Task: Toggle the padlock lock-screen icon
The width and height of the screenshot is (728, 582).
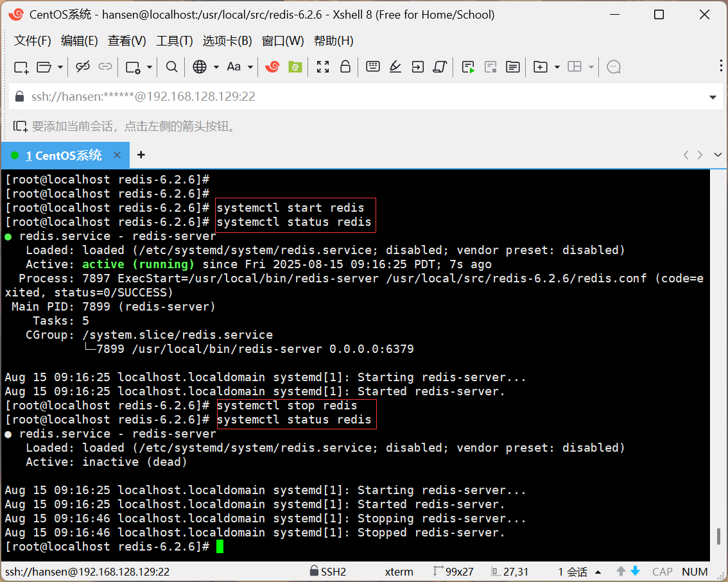Action: pyautogui.click(x=345, y=67)
